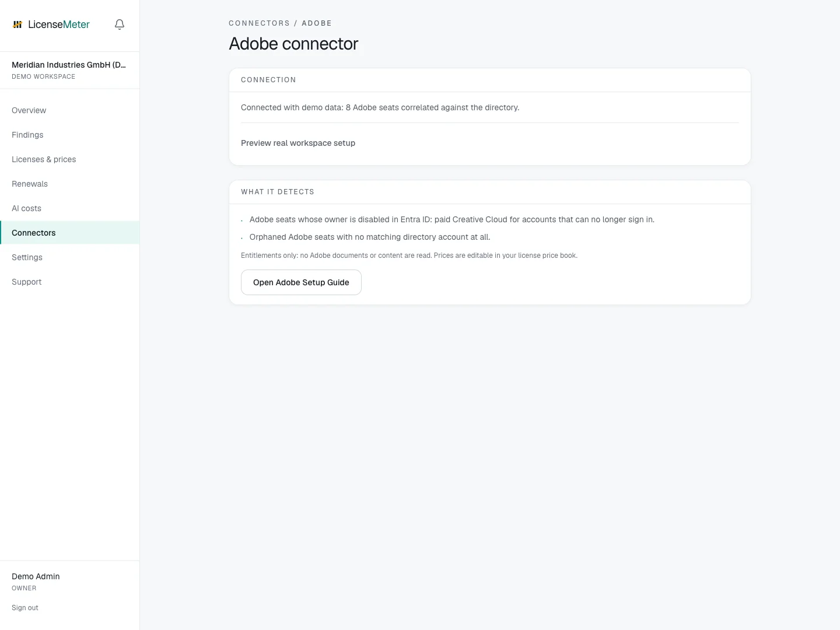This screenshot has width=840, height=630.
Task: Open the Adobe Setup Guide
Action: [x=301, y=282]
